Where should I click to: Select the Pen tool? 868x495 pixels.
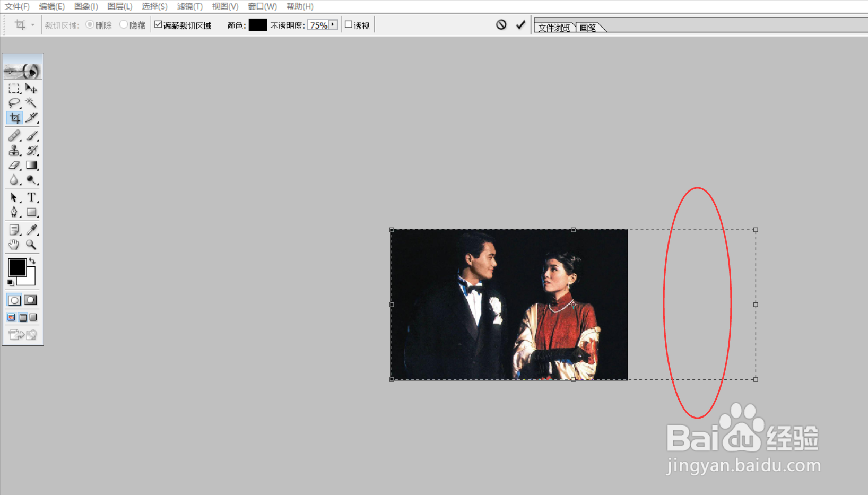point(14,212)
